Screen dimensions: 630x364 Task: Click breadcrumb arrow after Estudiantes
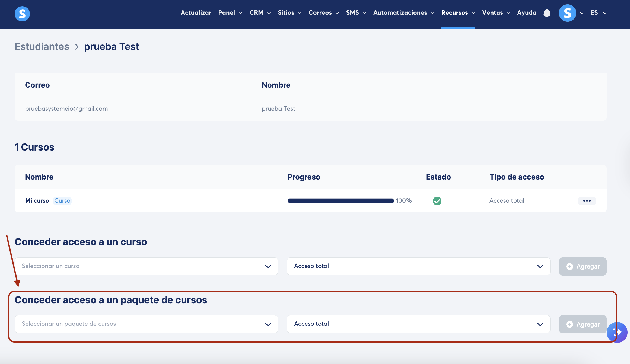77,47
